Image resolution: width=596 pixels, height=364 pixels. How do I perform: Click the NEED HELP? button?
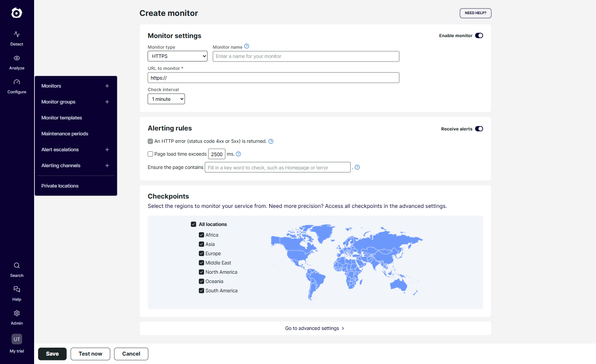click(x=476, y=13)
